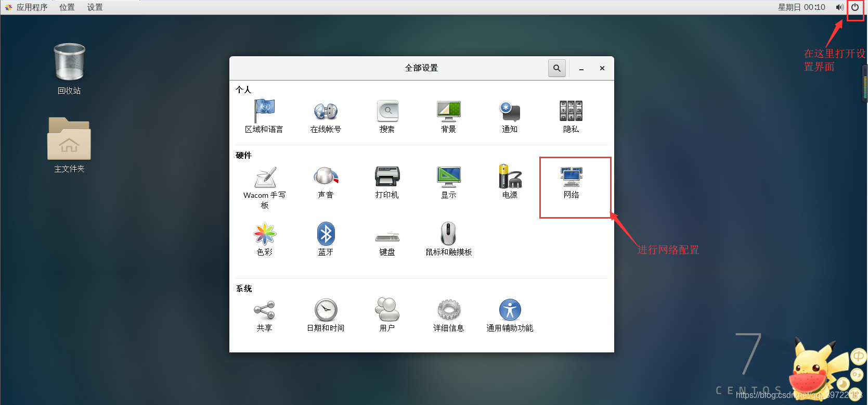The image size is (868, 405).
Task: Open the 搜索 settings panel
Action: pyautogui.click(x=387, y=117)
